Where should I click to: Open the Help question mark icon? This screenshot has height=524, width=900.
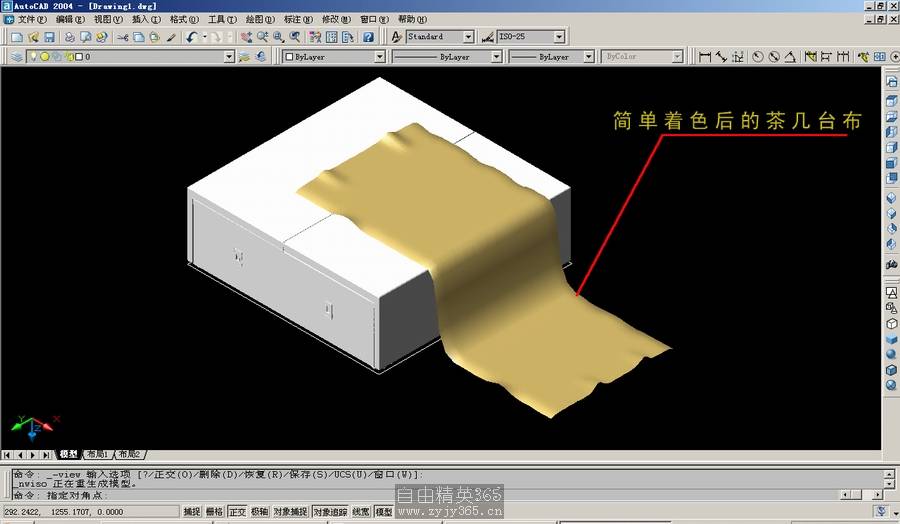[x=368, y=37]
